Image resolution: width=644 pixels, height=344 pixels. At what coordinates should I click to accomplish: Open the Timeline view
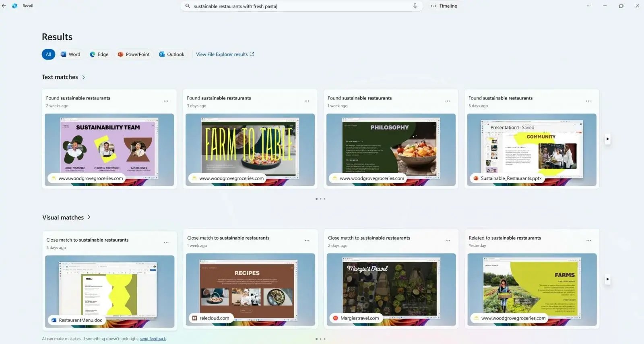click(444, 6)
